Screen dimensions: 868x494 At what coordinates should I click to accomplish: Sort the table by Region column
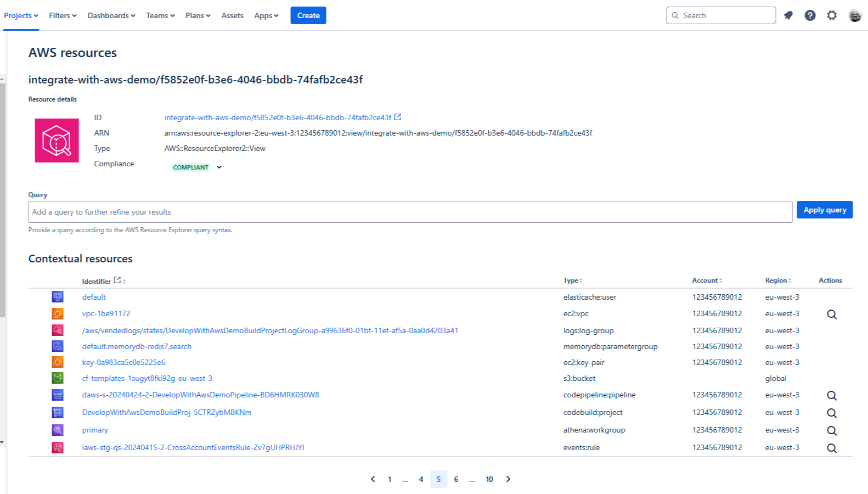(x=778, y=280)
